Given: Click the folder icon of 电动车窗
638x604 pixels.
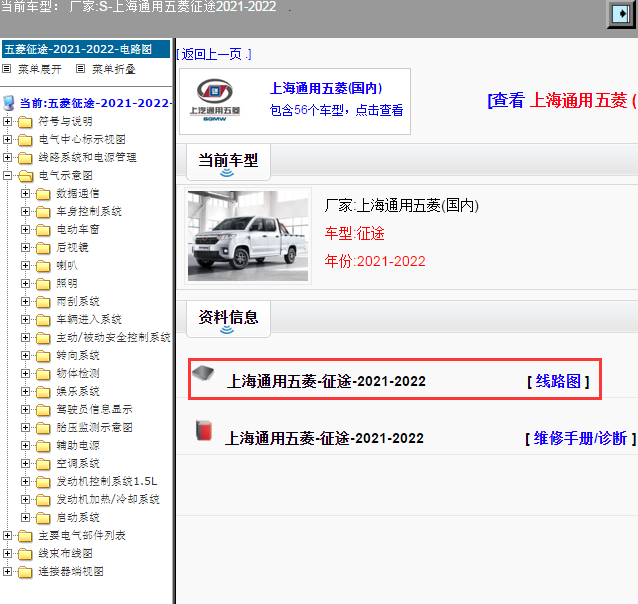Looking at the screenshot, I should click(43, 230).
